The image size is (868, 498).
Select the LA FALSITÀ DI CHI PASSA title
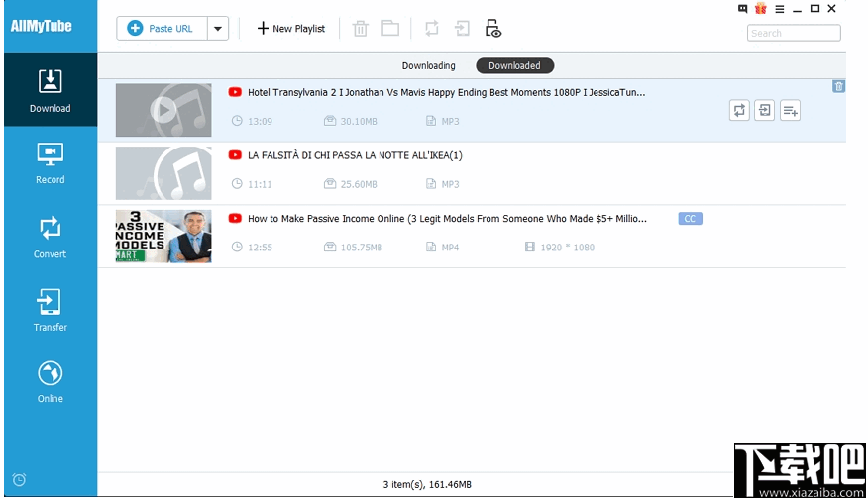355,155
